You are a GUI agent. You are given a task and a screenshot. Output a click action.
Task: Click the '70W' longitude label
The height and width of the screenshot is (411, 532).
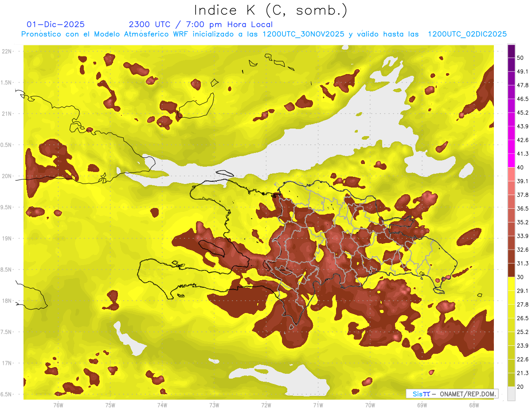370,405
